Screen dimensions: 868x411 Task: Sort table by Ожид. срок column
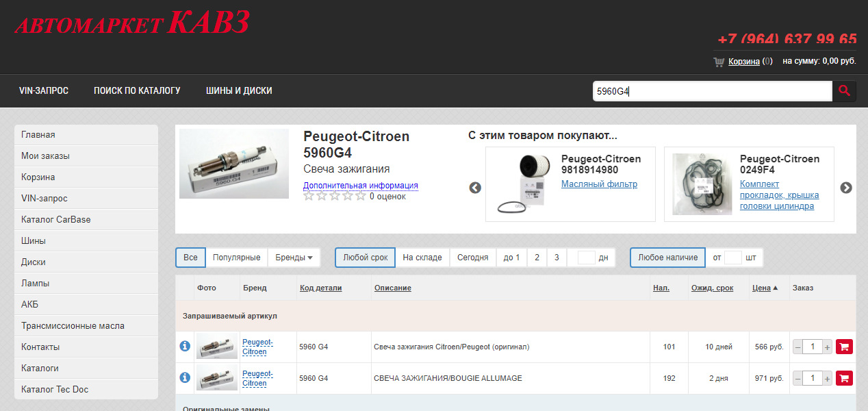coord(712,288)
